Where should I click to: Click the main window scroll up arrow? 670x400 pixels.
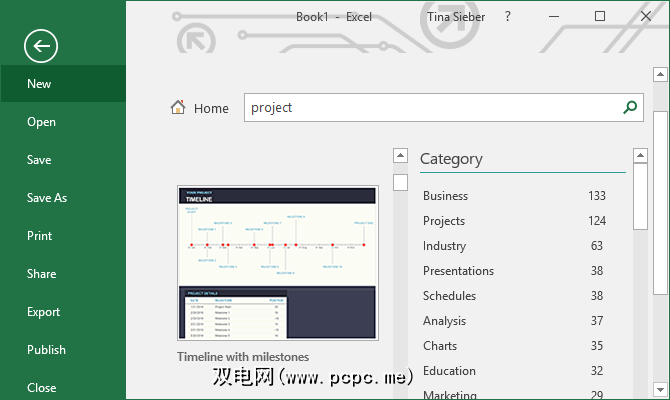pos(660,74)
